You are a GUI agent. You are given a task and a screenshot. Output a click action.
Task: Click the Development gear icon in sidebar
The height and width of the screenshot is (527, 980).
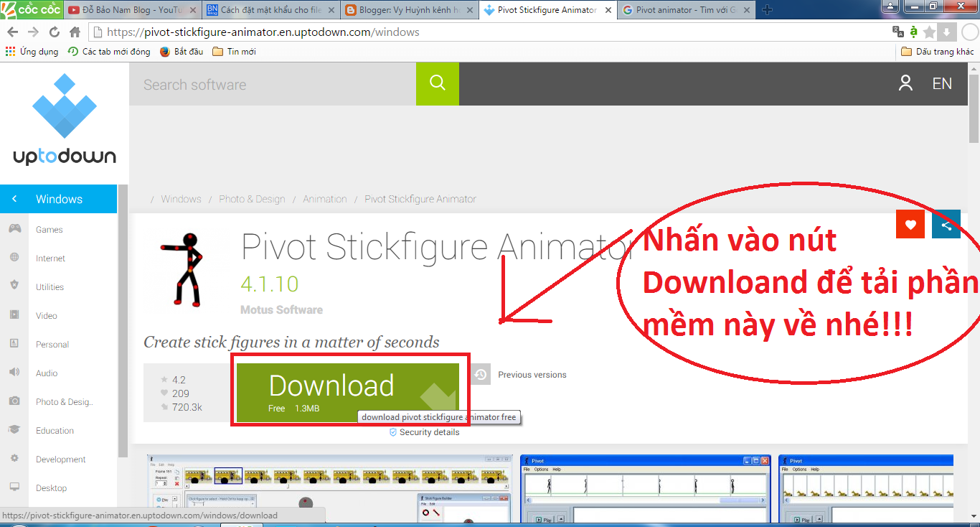pos(14,458)
